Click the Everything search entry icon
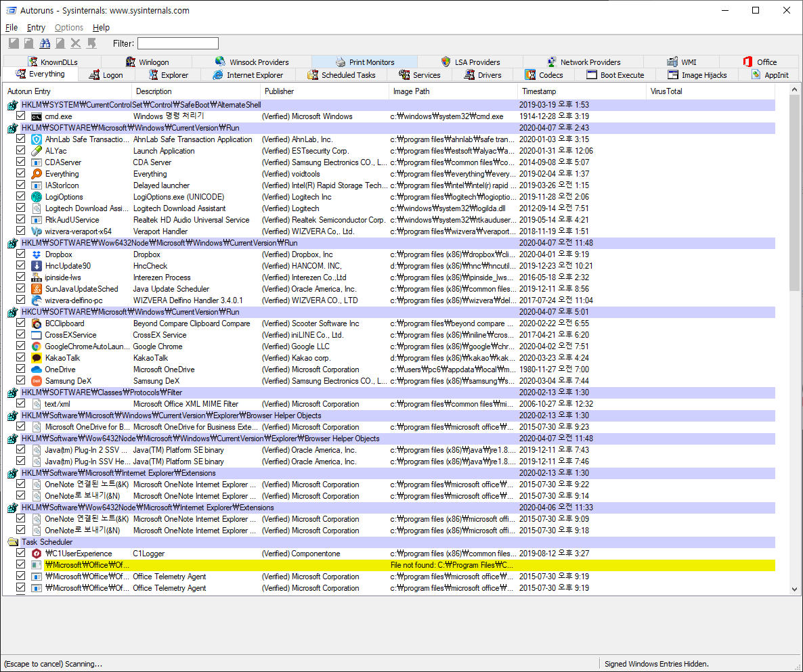This screenshot has width=803, height=672. click(37, 174)
